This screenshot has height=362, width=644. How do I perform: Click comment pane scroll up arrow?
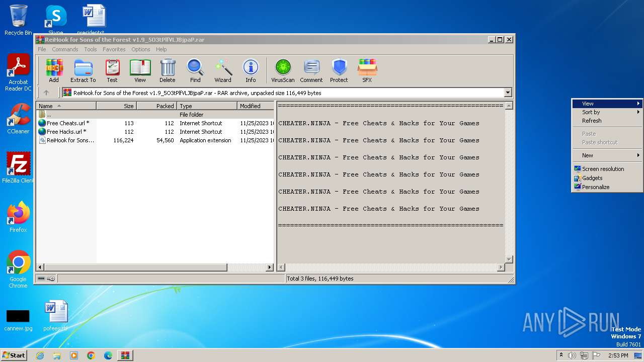[x=509, y=106]
